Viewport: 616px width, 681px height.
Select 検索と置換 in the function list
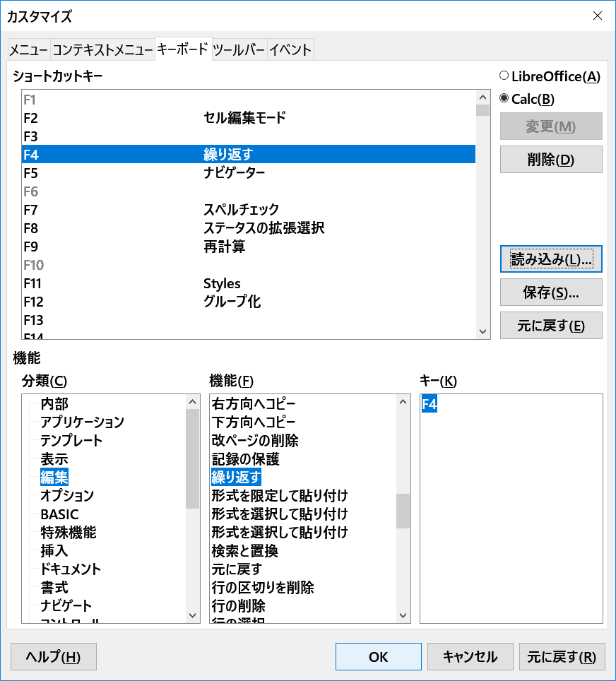[244, 550]
